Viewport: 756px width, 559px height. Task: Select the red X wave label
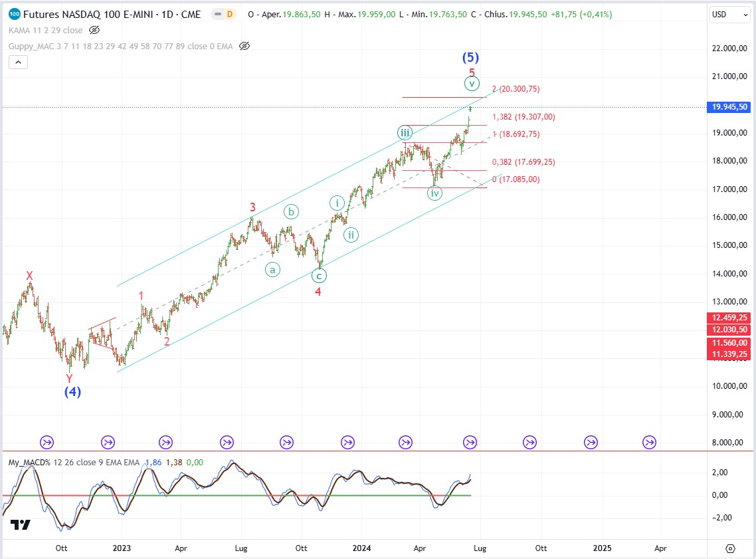pos(30,276)
